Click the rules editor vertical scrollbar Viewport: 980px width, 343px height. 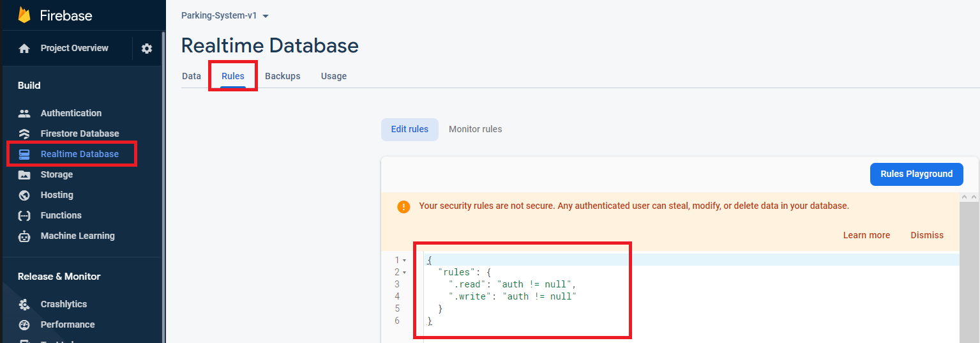(x=969, y=273)
